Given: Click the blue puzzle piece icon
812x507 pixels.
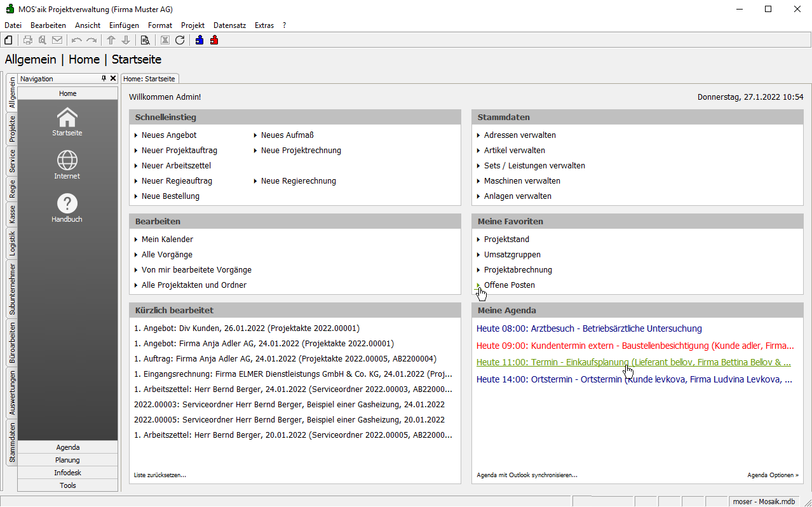Looking at the screenshot, I should 200,40.
